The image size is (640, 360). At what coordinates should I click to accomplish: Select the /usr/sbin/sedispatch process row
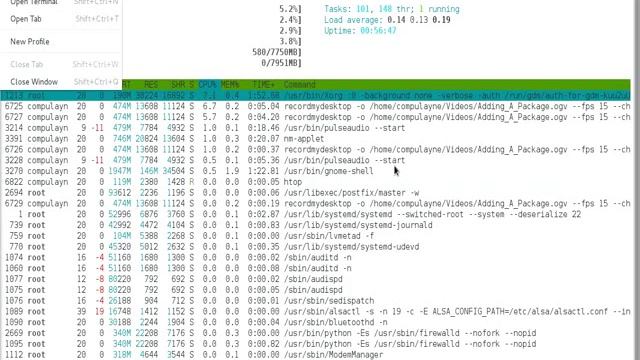point(316,301)
